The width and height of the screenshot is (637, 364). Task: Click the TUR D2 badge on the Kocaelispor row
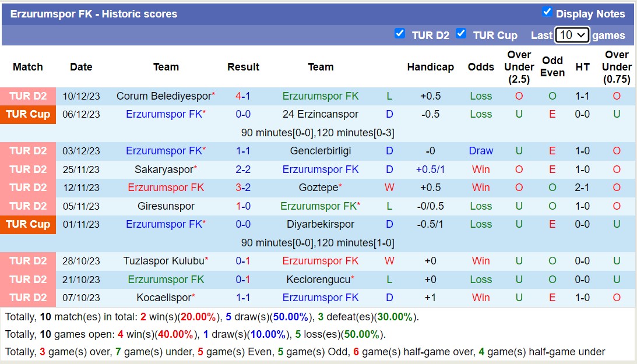pos(28,298)
